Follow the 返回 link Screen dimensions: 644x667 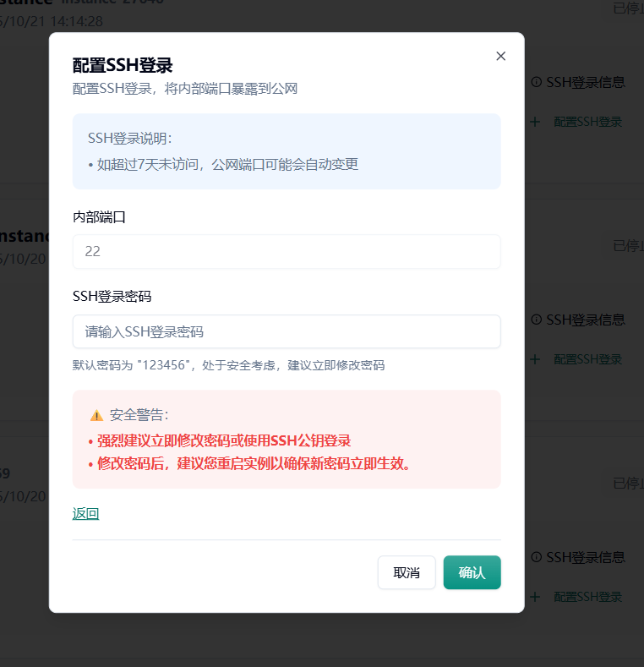pos(85,513)
